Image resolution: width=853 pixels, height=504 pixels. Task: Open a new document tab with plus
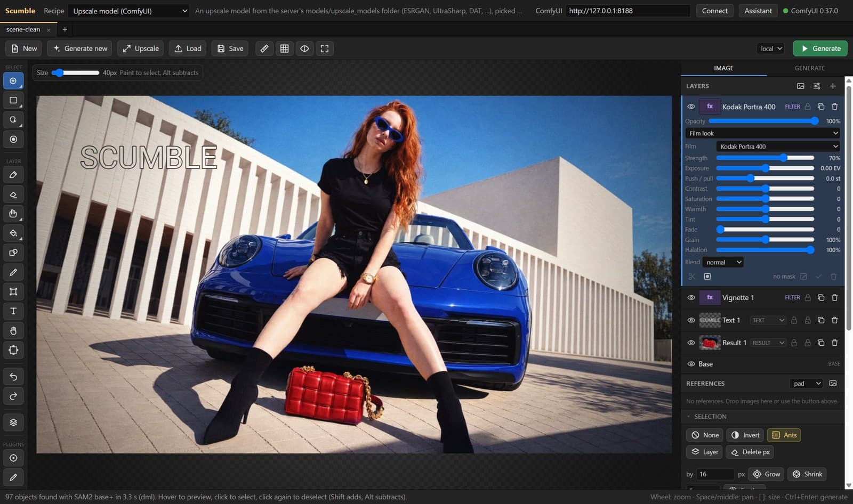coord(65,29)
